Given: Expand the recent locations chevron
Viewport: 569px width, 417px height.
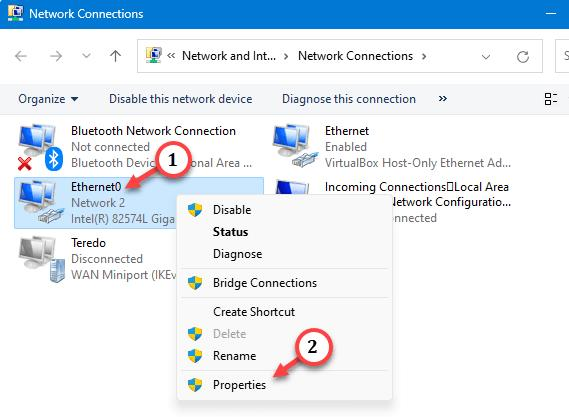Looking at the screenshot, I should click(86, 56).
